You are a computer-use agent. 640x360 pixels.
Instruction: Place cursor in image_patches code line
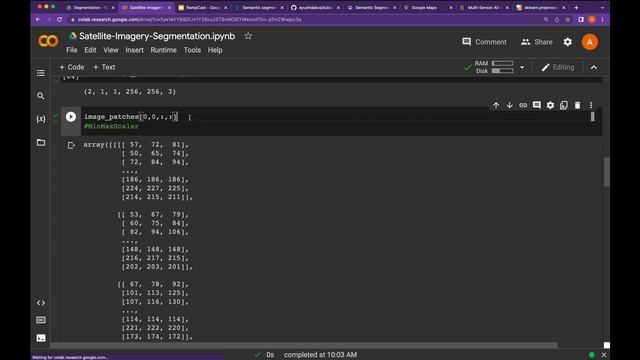click(131, 117)
